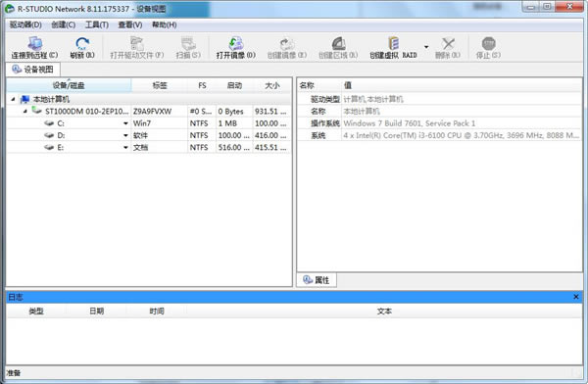Click the Type column header in log
This screenshot has width=588, height=384.
click(x=36, y=312)
